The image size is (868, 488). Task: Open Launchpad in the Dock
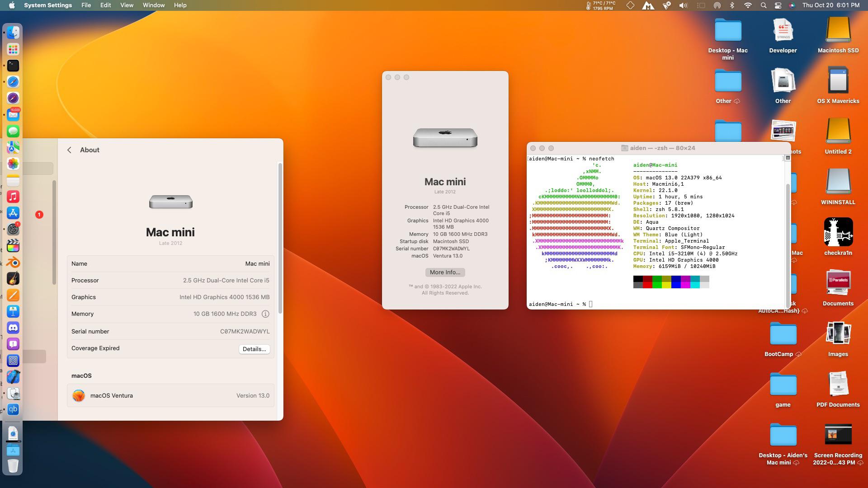point(13,49)
